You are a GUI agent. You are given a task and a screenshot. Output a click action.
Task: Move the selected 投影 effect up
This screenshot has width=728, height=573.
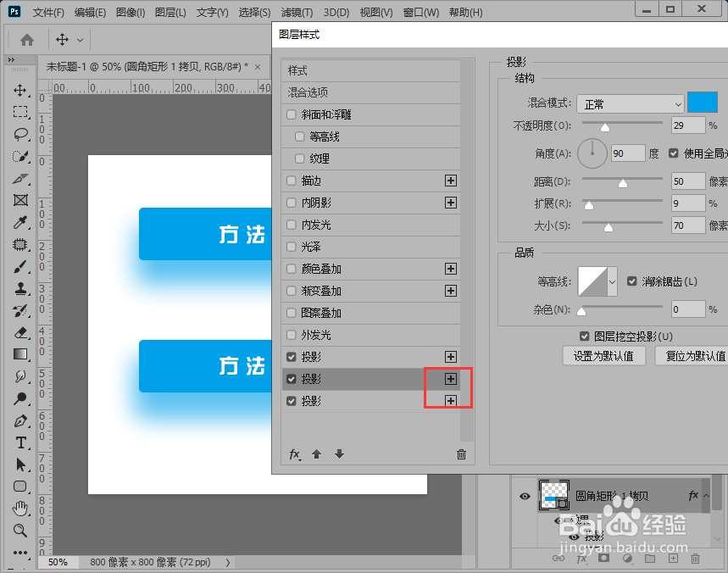pos(316,454)
